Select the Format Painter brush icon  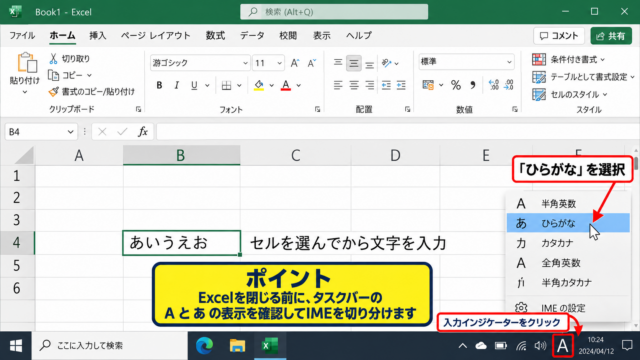[53, 92]
